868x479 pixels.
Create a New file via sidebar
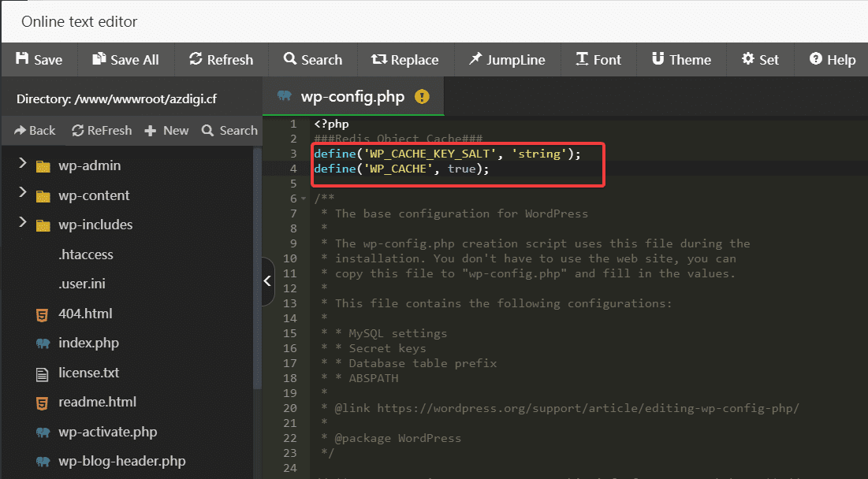[167, 130]
